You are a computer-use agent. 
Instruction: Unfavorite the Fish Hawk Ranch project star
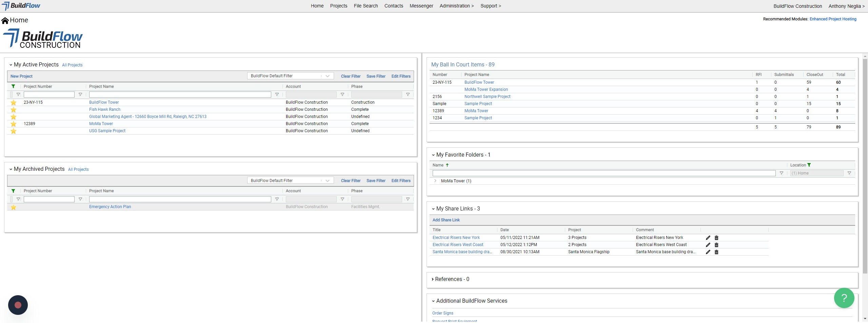tap(14, 109)
